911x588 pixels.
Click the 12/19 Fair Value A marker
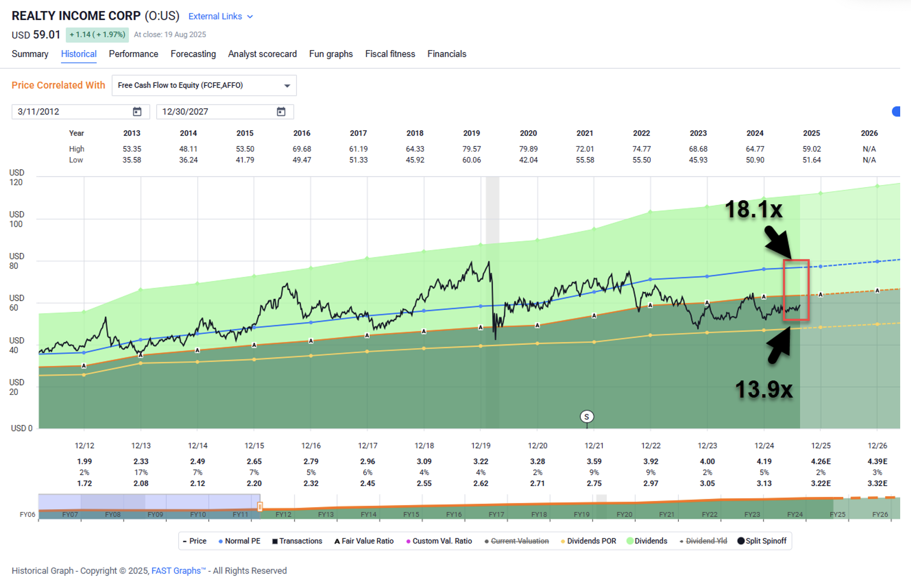pyautogui.click(x=481, y=327)
